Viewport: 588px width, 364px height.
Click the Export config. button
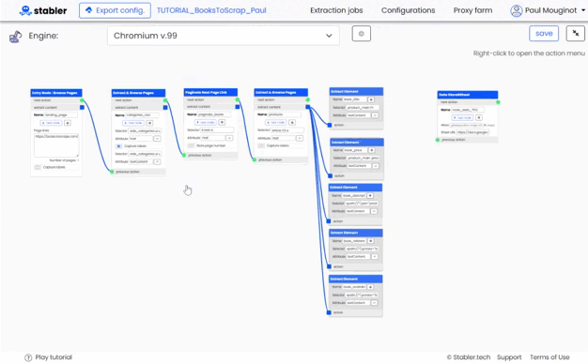(116, 10)
